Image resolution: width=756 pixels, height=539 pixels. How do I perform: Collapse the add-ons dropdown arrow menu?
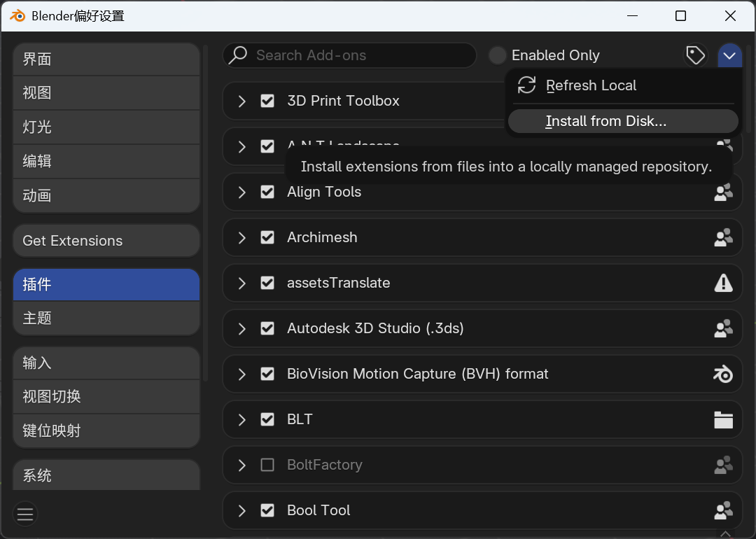(x=729, y=55)
